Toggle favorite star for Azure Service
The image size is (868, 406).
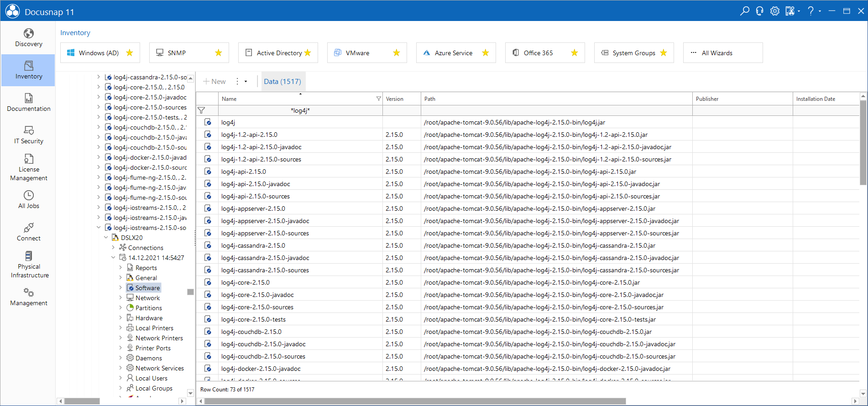point(486,53)
